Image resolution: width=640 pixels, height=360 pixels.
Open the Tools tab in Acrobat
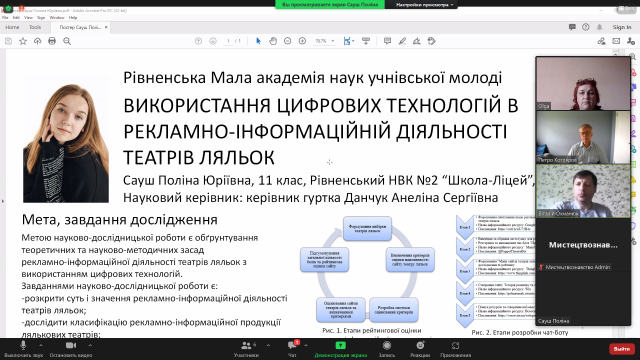(35, 27)
